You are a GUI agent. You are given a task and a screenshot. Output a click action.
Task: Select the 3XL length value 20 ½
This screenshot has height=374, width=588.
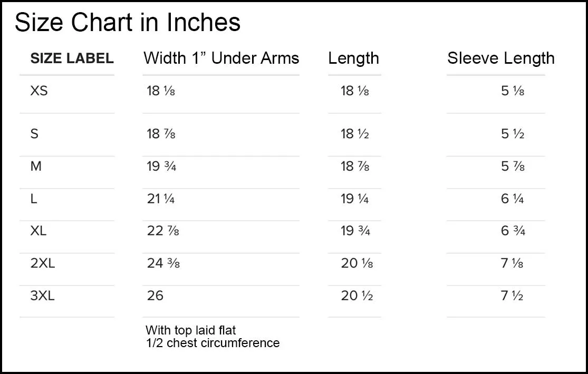357,296
